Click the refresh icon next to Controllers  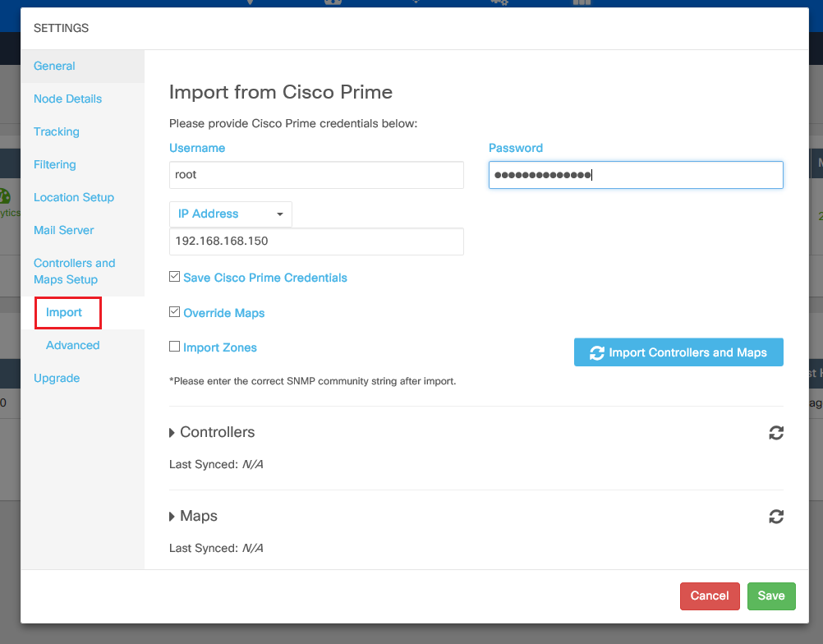pyautogui.click(x=775, y=433)
